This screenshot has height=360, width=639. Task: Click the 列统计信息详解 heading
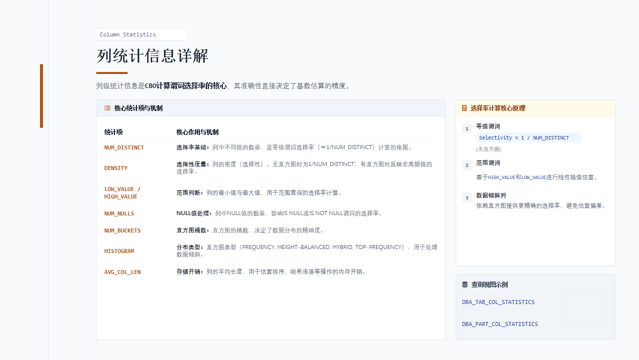(152, 55)
